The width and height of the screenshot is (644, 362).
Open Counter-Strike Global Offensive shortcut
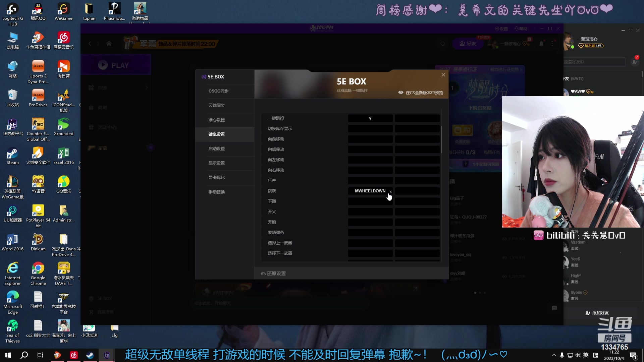(38, 129)
